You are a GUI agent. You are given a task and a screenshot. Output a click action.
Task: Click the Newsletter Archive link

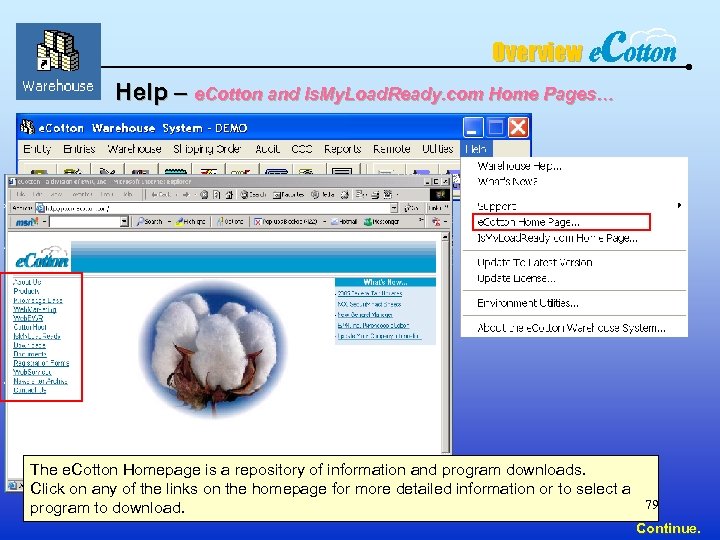(x=40, y=381)
